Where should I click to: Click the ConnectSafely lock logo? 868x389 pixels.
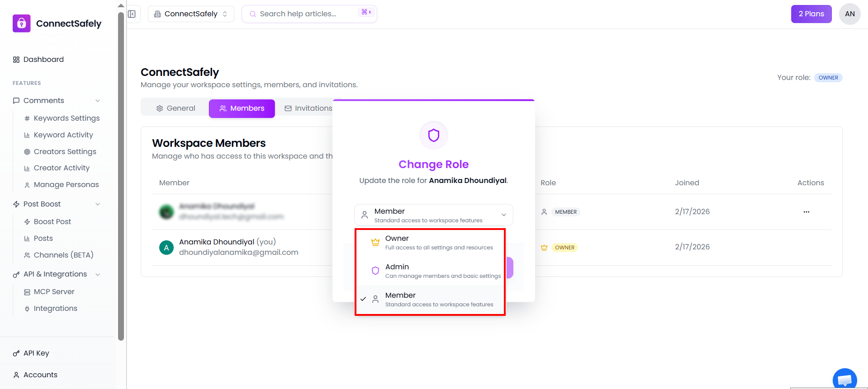coord(22,23)
